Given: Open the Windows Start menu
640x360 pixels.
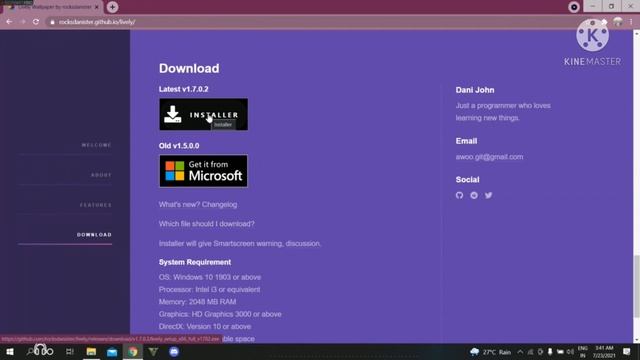Looking at the screenshot, I should [10, 351].
